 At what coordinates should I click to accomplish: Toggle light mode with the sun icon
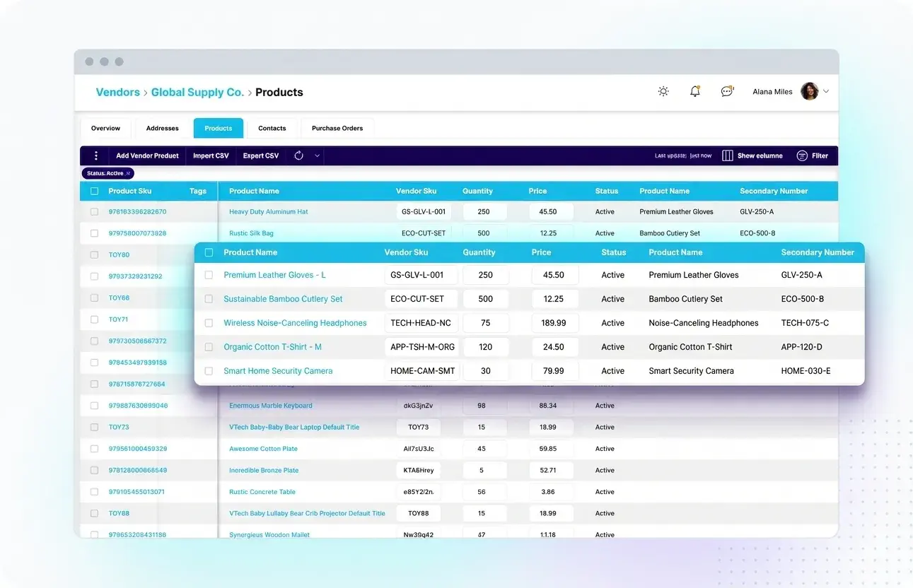pos(663,91)
